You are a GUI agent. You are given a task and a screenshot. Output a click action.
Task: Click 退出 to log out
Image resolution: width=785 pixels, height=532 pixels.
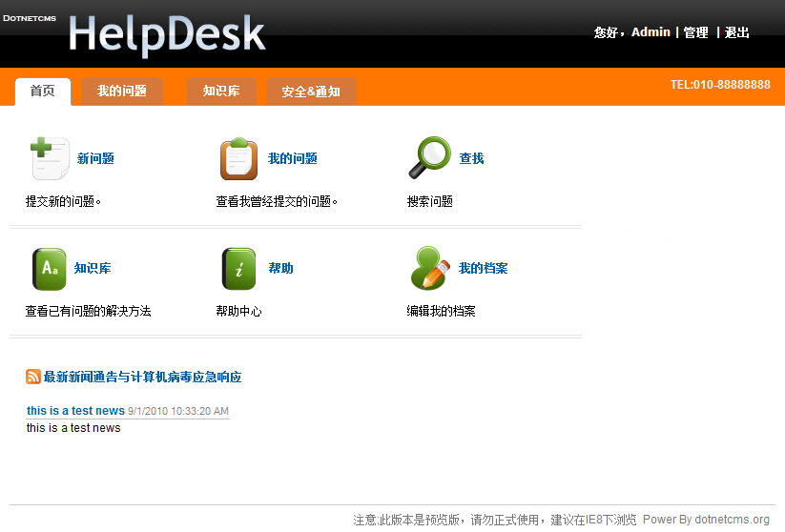pyautogui.click(x=736, y=32)
